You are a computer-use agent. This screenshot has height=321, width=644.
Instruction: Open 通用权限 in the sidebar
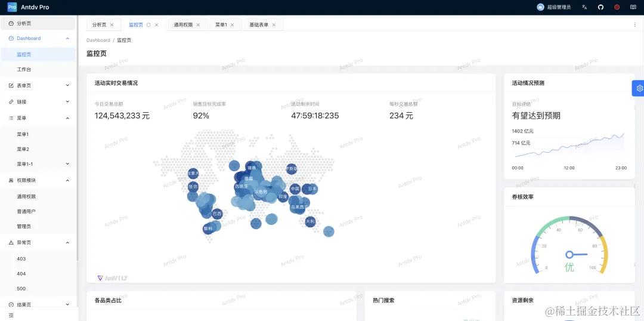point(38,196)
